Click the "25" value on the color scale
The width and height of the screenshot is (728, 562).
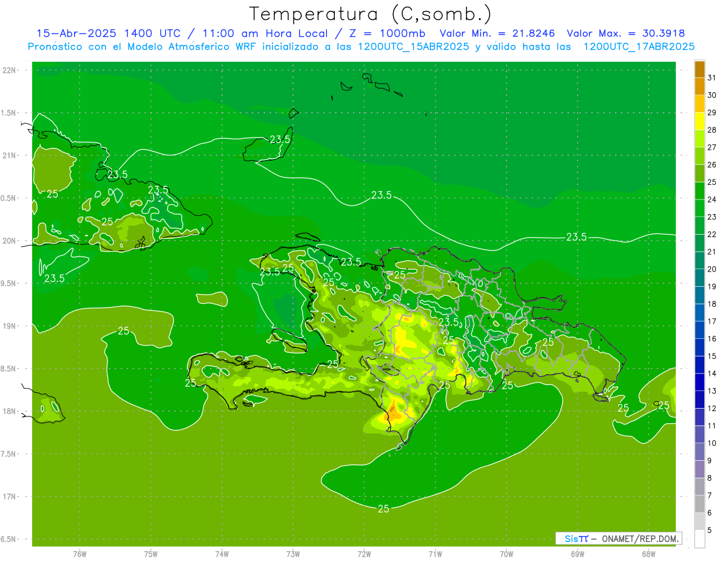tap(712, 182)
